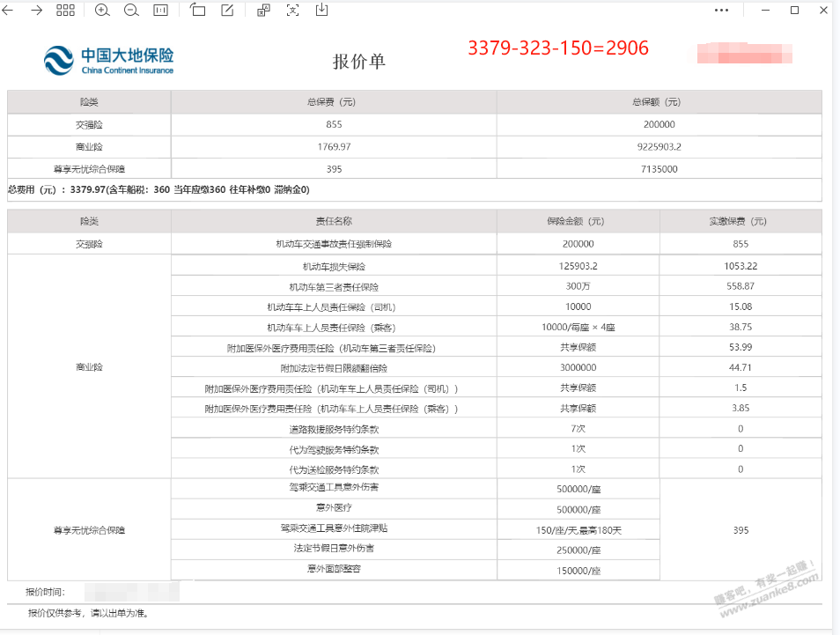This screenshot has height=635, width=840.
Task: Go to the next image with forward arrow
Action: pos(36,11)
